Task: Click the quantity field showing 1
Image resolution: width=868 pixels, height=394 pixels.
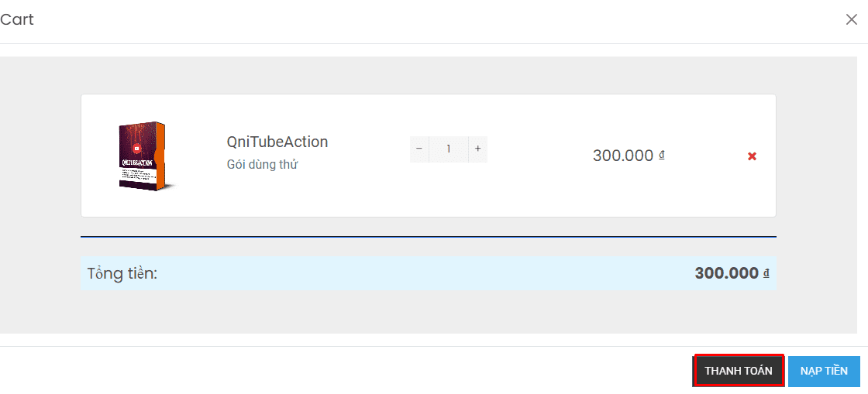Action: 449,149
